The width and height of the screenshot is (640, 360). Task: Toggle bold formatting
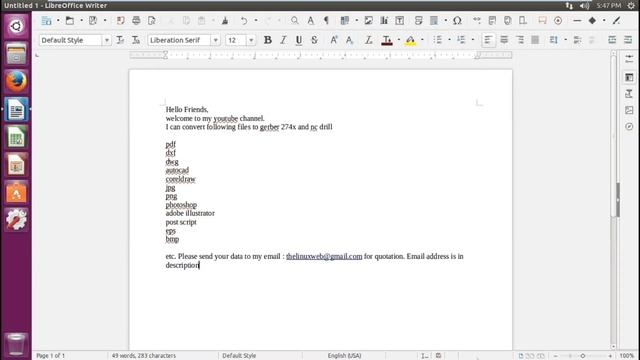(x=267, y=40)
